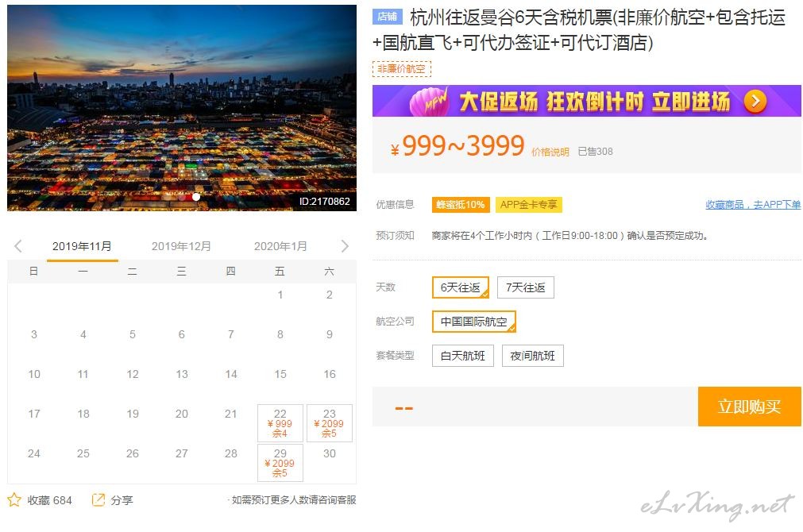Choose 中国国际航空 airline
Image resolution: width=803 pixels, height=532 pixels.
coord(473,322)
